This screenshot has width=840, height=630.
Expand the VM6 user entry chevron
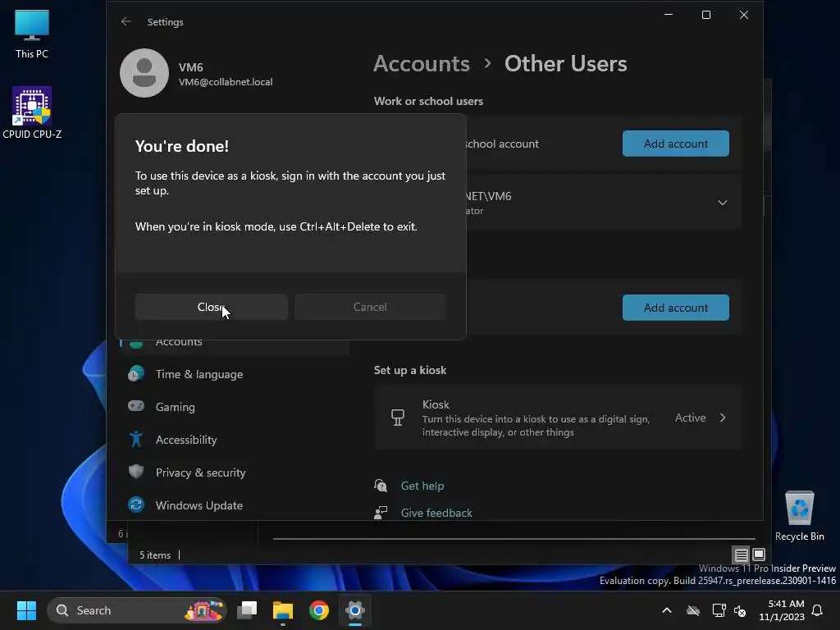[723, 203]
